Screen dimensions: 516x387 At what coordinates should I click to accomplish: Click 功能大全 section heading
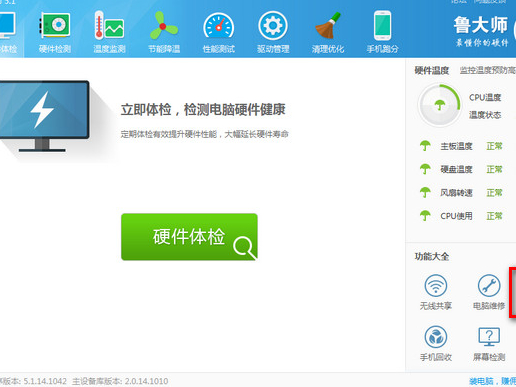coord(432,256)
